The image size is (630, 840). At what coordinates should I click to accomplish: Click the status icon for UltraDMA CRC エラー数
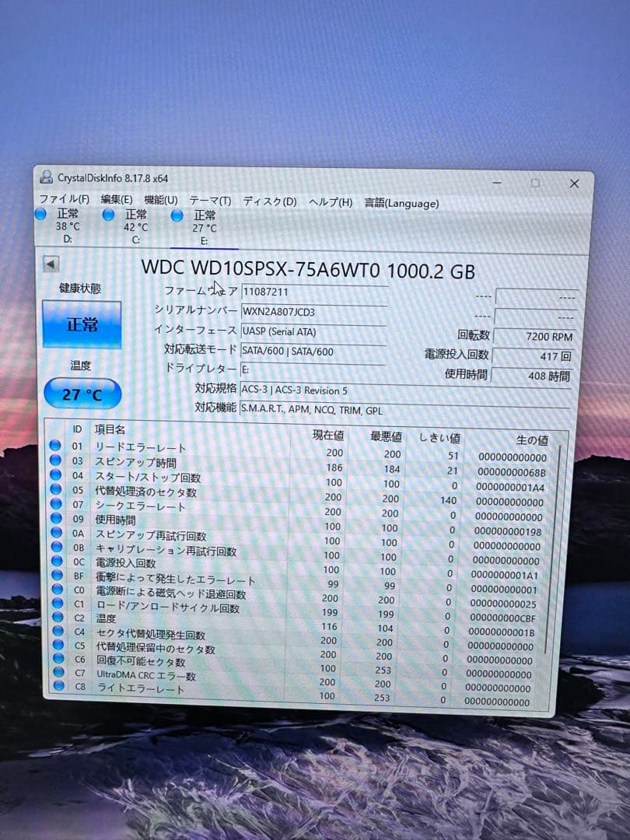point(54,675)
